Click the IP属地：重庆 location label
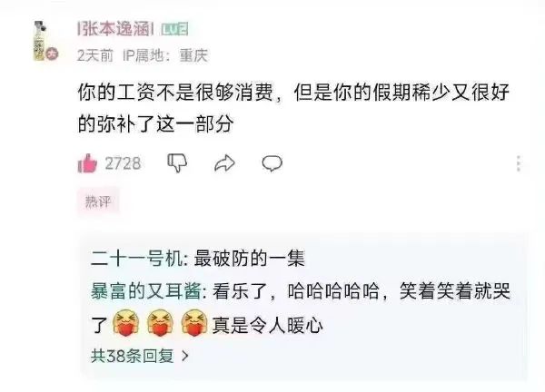545x392 pixels. click(165, 55)
